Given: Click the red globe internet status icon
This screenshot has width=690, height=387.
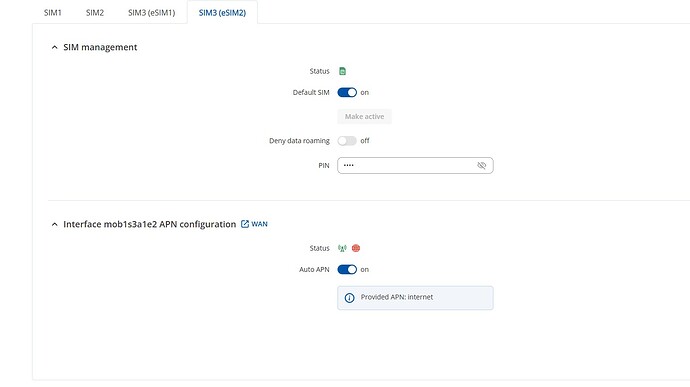Looking at the screenshot, I should pos(356,248).
